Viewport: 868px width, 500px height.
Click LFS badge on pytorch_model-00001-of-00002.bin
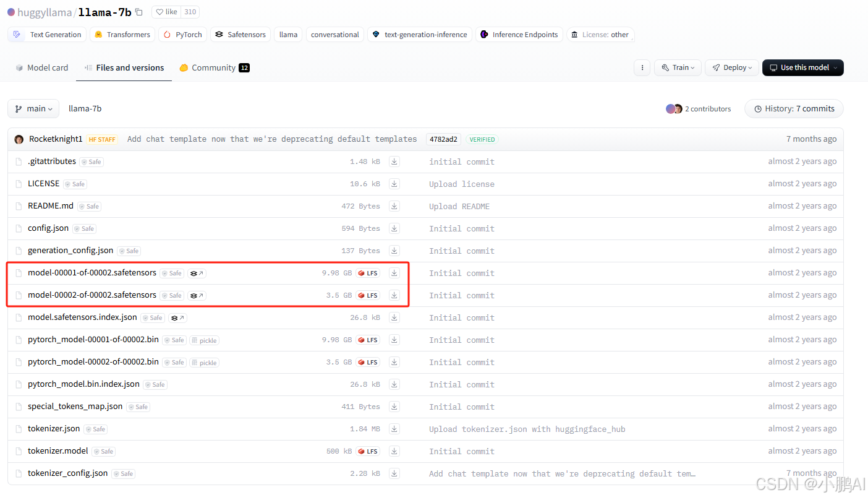pyautogui.click(x=368, y=340)
